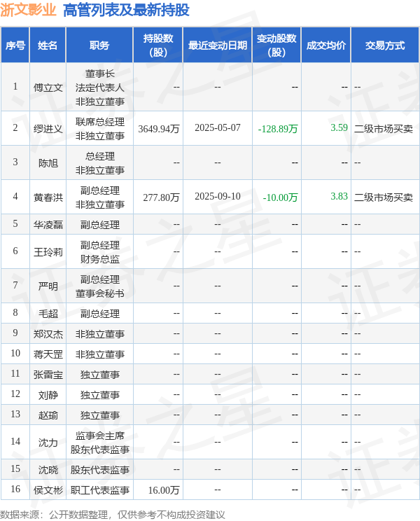Select the name 蒋天罡
This screenshot has height=521, width=420.
[x=48, y=354]
